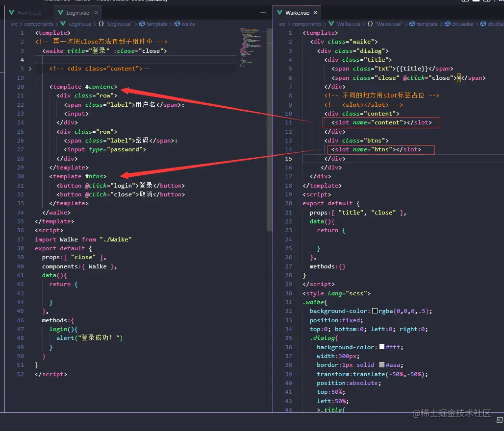Close the Waike.vue tab
The image size is (504, 431).
click(x=315, y=13)
